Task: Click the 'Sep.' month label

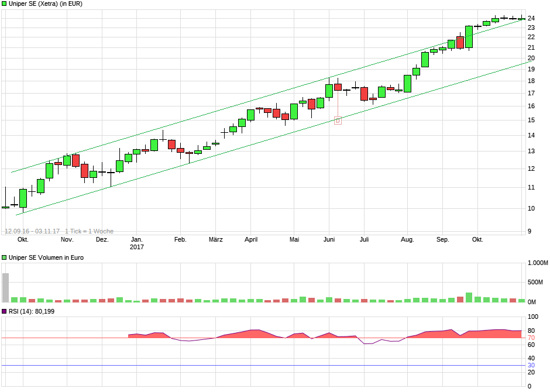Action: click(443, 239)
